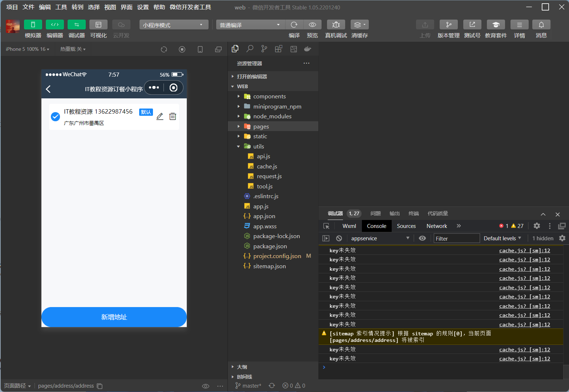Screen dimensions: 569x392
Task: Click the simulator phone device icon
Action: pyautogui.click(x=200, y=49)
